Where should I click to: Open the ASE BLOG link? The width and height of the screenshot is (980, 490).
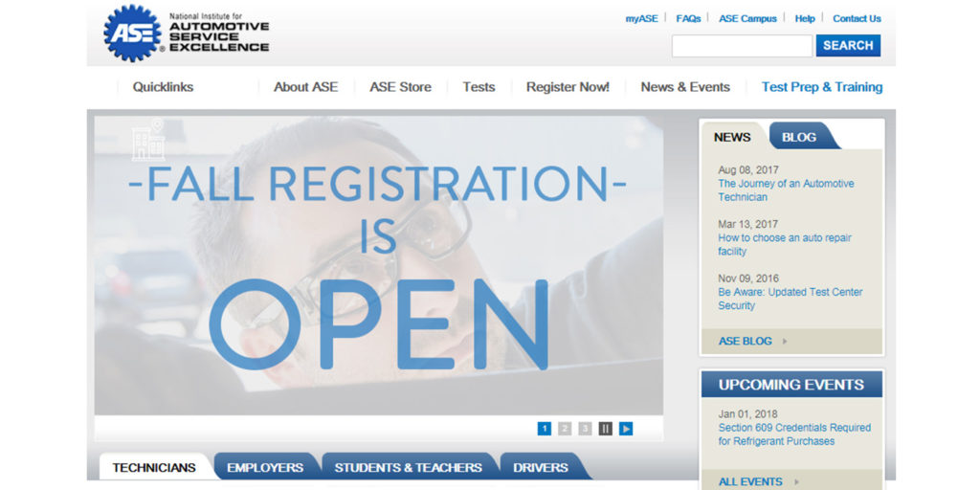(745, 342)
